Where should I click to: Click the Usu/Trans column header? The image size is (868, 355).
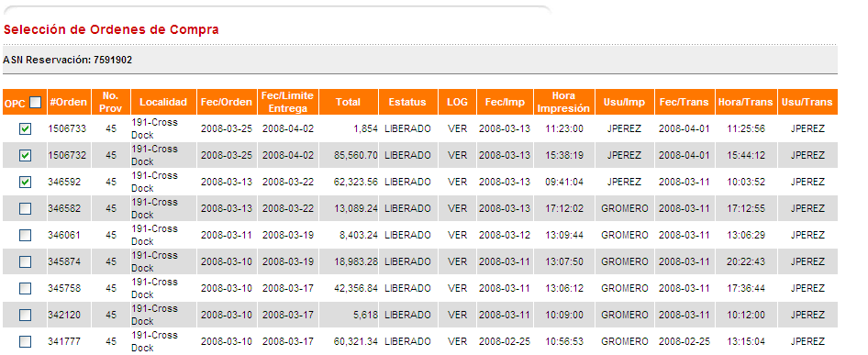807,102
